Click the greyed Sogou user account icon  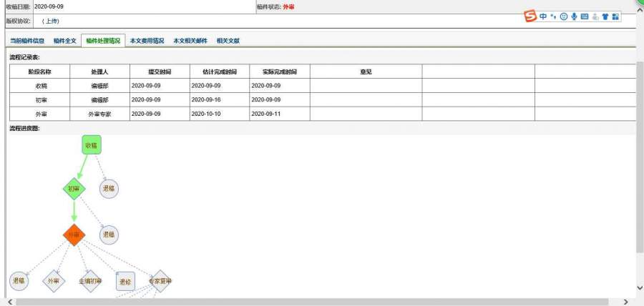tap(595, 16)
